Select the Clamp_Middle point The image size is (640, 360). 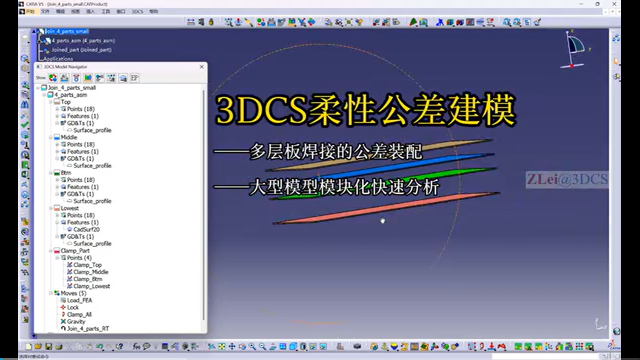[x=91, y=272]
